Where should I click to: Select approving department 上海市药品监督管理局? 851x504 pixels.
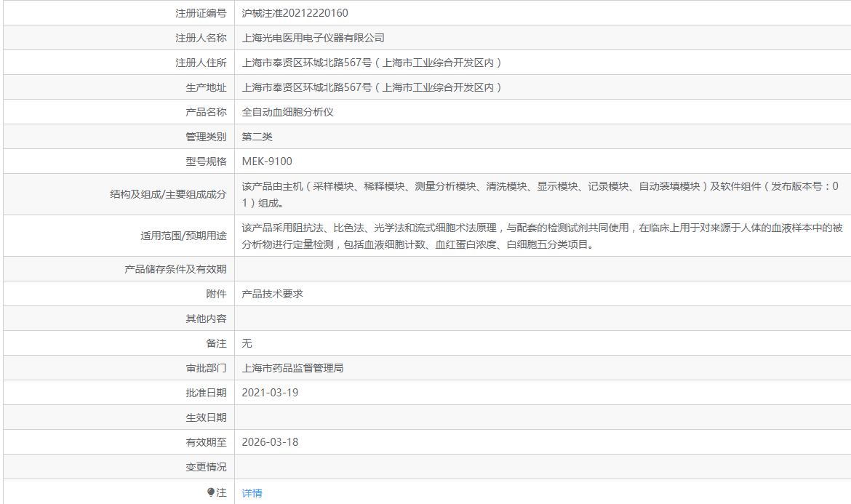(292, 368)
